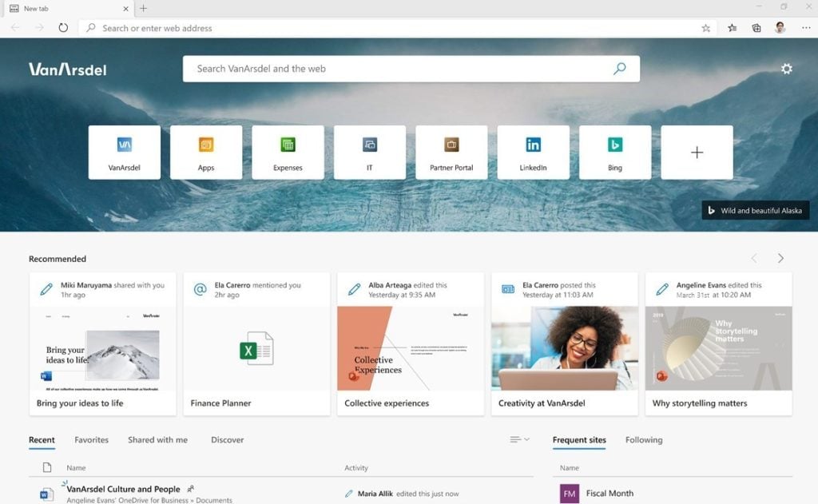Open the IT quick link tile
This screenshot has height=504, width=818.
coord(370,152)
